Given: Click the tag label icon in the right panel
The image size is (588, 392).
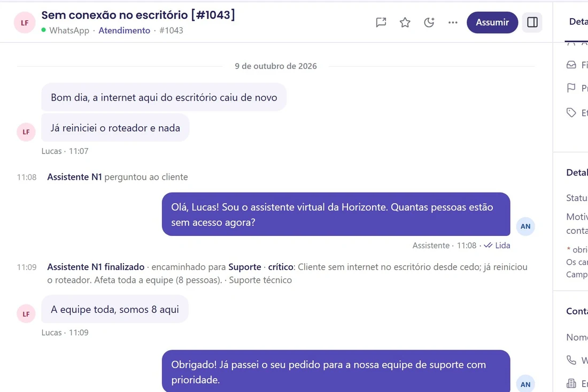Looking at the screenshot, I should 571,112.
